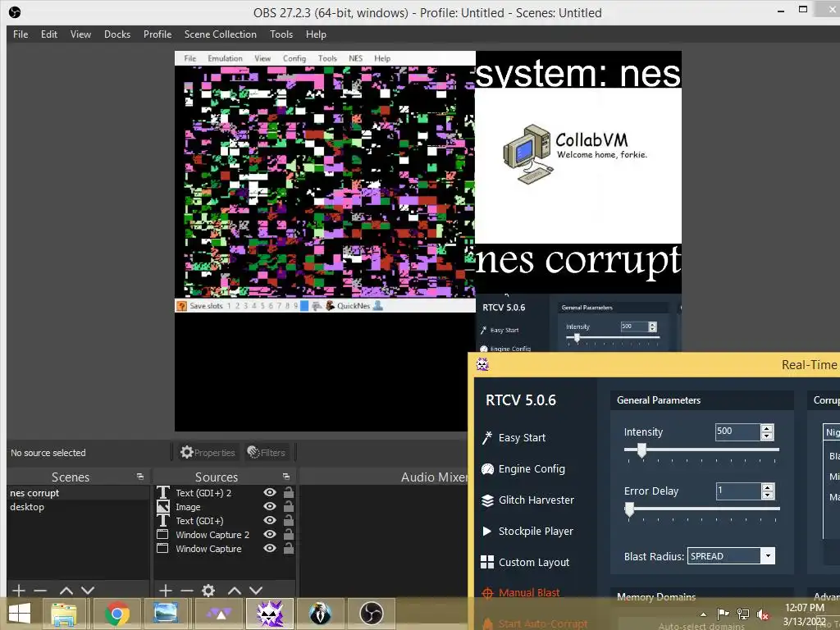Hide the Window Capture 2 source
The image size is (840, 630).
270,534
